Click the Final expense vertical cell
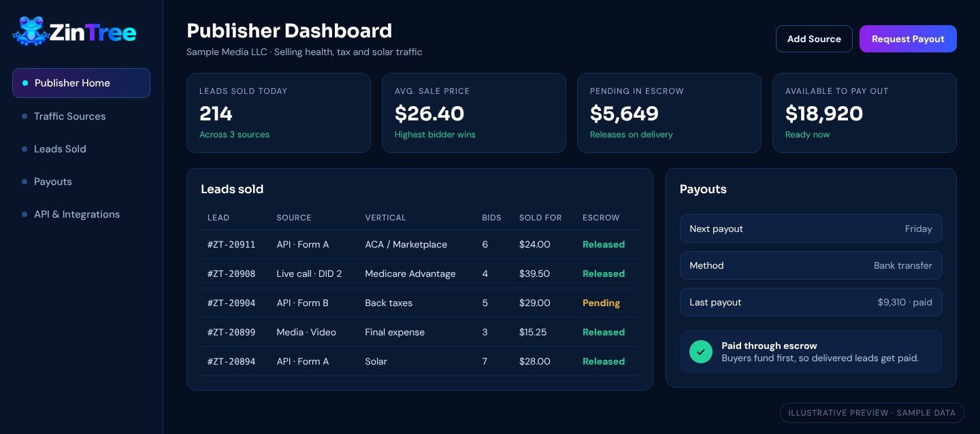The image size is (980, 434). pos(395,332)
